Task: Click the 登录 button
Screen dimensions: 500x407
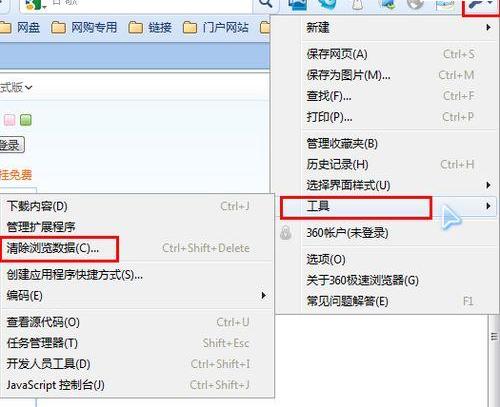Action: point(11,145)
